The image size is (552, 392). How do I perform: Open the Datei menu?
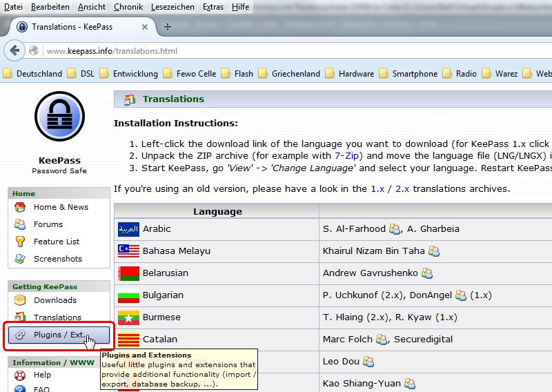(x=13, y=7)
